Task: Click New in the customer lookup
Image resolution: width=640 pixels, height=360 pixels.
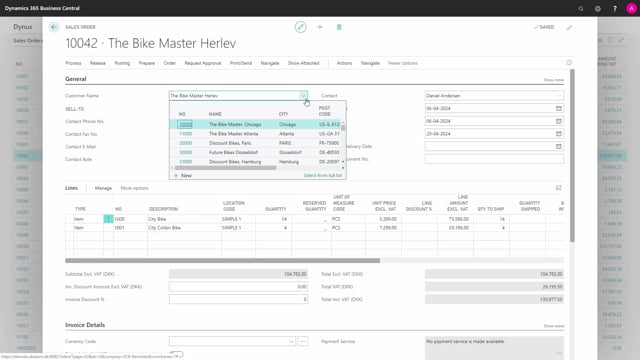Action: pos(183,175)
